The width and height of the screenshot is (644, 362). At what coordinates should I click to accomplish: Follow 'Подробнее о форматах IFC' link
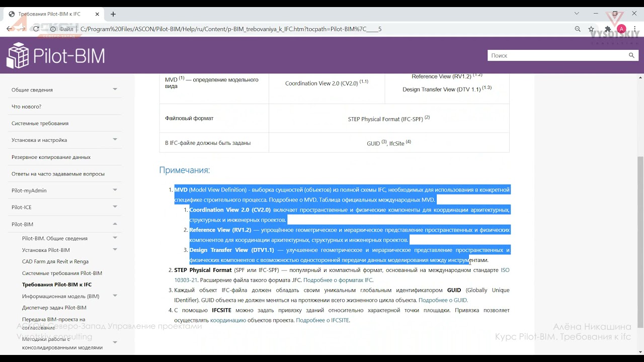[x=338, y=280]
